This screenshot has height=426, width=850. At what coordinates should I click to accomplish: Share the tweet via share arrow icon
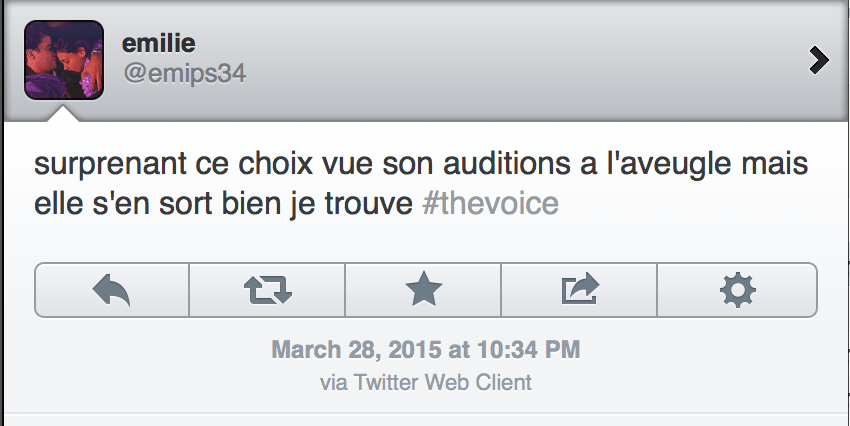point(579,290)
